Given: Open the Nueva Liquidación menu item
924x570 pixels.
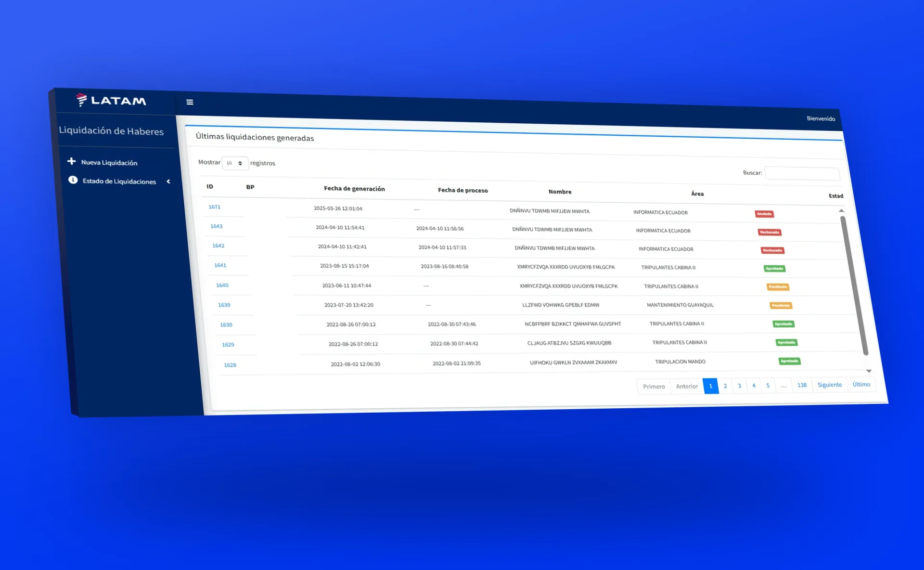Looking at the screenshot, I should (x=109, y=163).
